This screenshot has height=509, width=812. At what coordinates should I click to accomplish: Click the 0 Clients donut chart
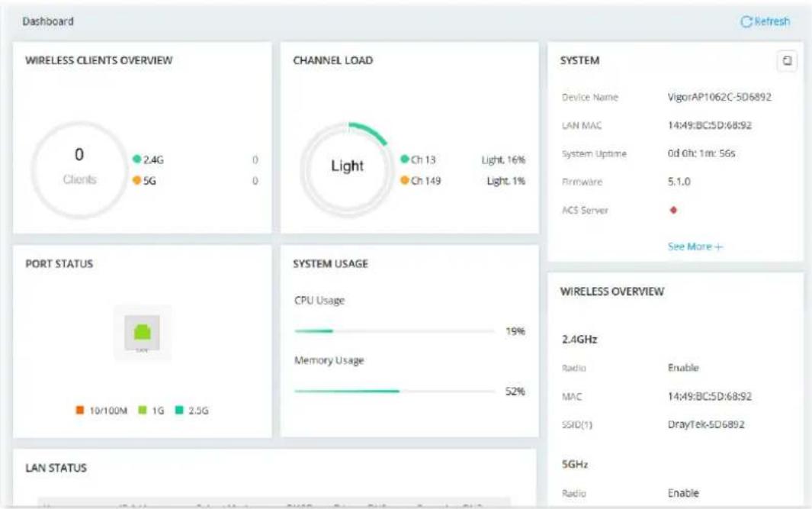79,169
